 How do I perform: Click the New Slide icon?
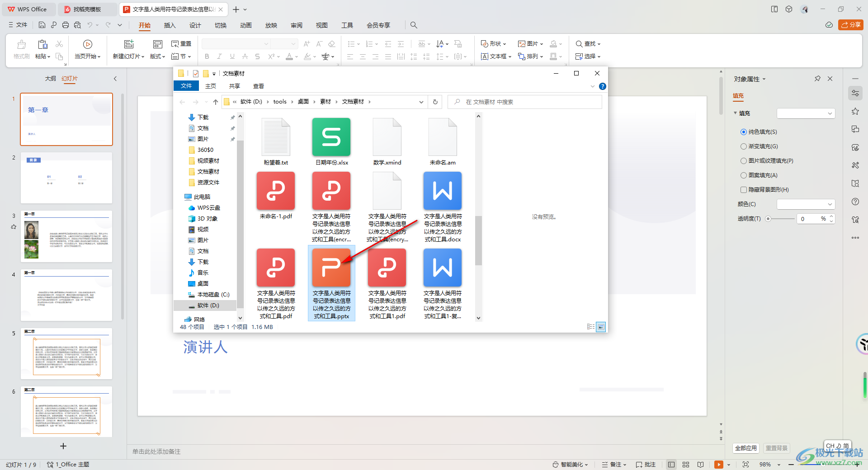coord(129,44)
